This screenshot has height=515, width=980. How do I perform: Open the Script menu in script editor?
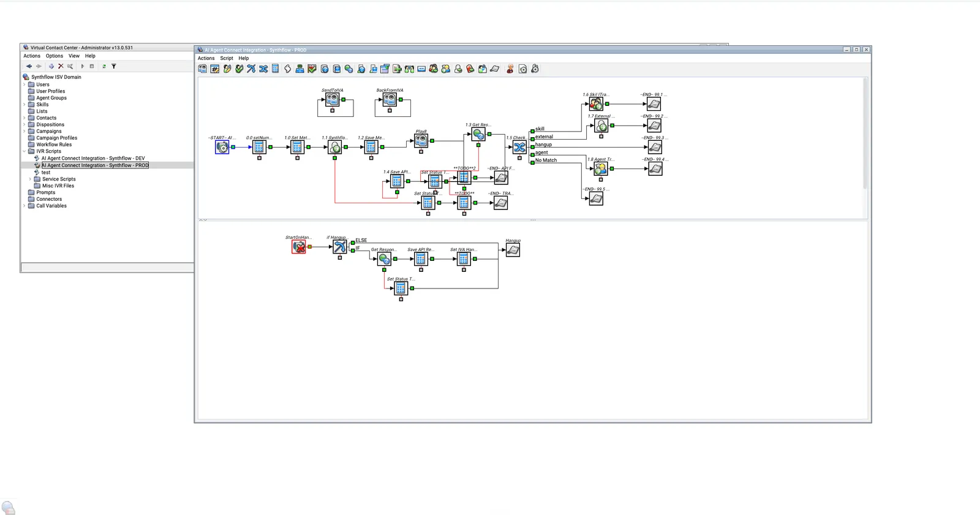227,58
